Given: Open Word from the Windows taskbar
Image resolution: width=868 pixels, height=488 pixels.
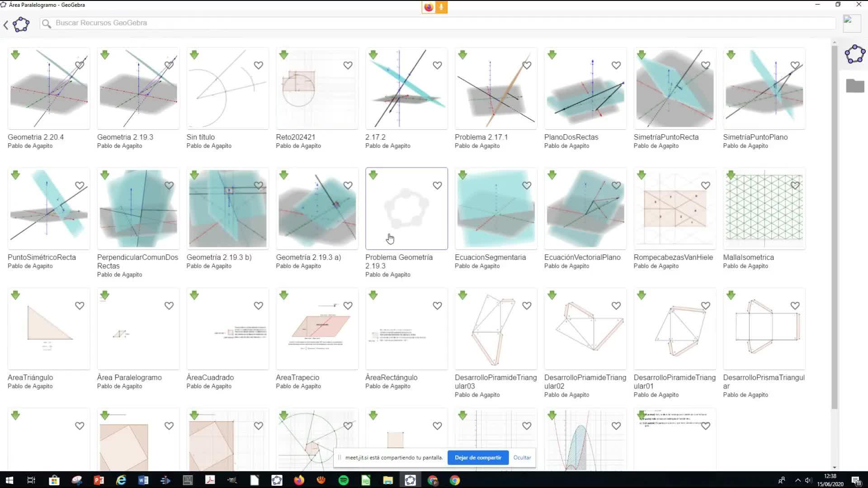Looking at the screenshot, I should click(143, 480).
